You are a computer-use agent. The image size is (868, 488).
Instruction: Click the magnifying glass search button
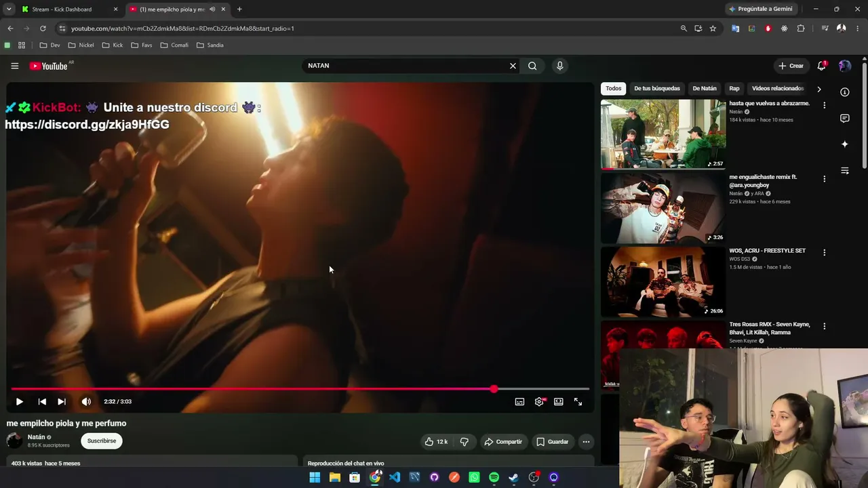532,66
